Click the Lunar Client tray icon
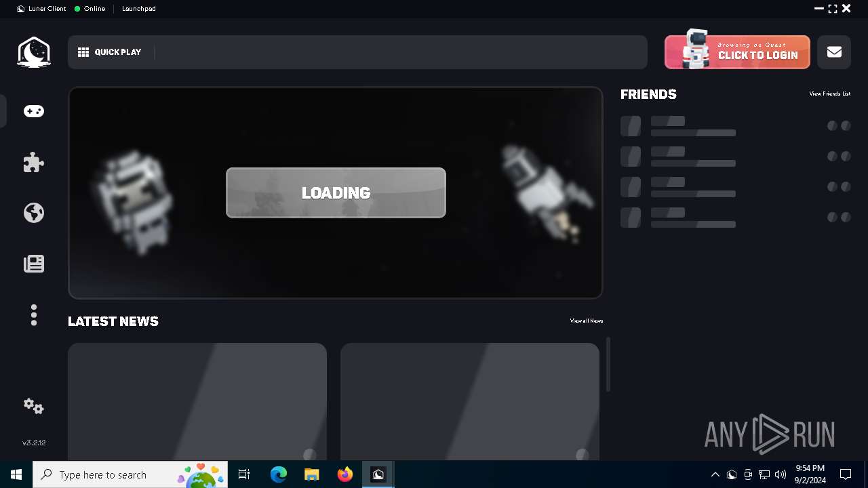The image size is (868, 488). click(x=732, y=474)
